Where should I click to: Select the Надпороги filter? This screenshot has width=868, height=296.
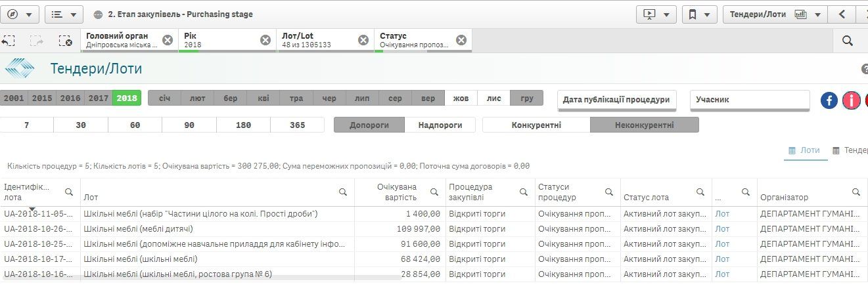click(x=440, y=125)
